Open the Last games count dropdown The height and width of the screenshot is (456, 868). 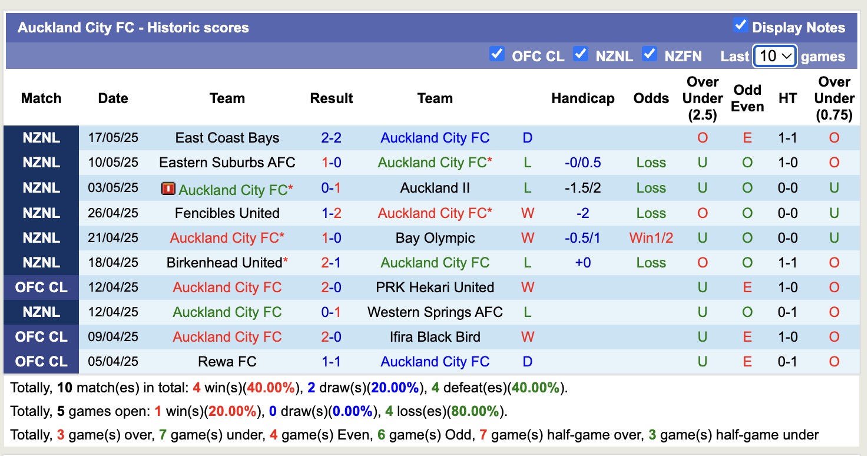click(774, 57)
